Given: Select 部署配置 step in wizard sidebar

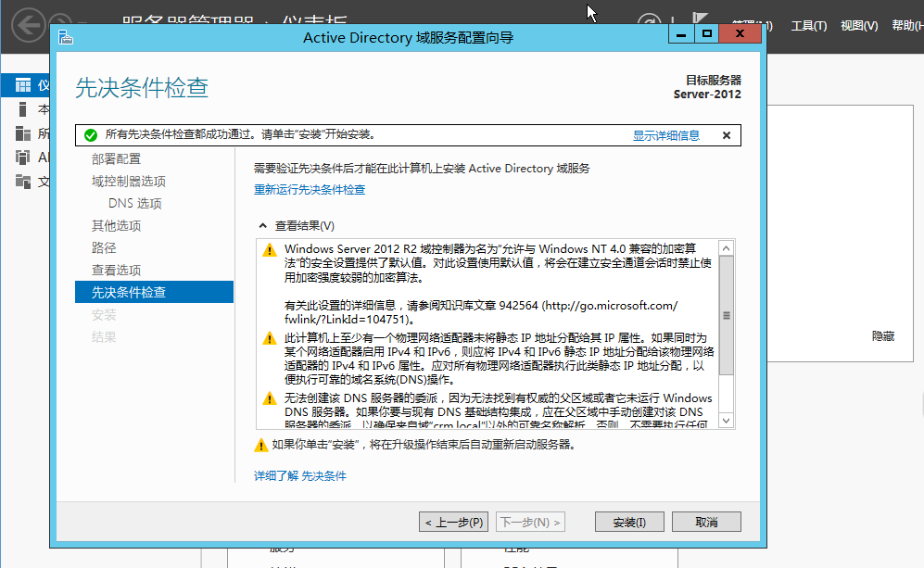Looking at the screenshot, I should pyautogui.click(x=116, y=159).
